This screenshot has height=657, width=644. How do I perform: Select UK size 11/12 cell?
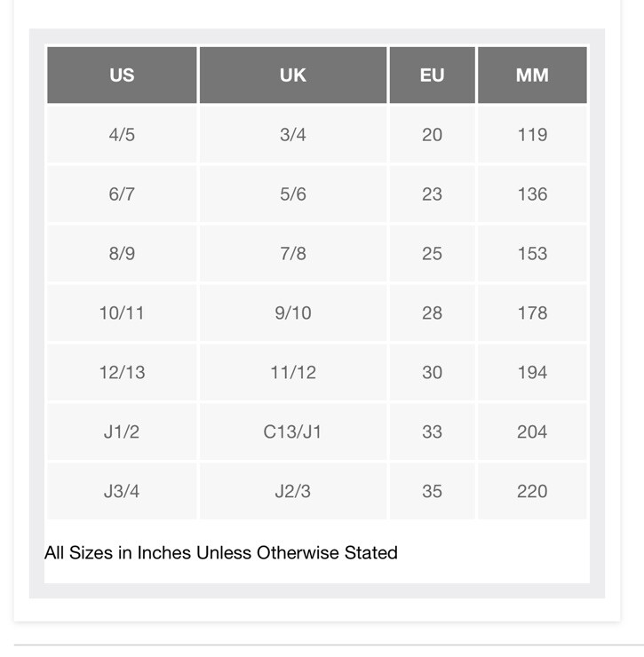point(293,373)
